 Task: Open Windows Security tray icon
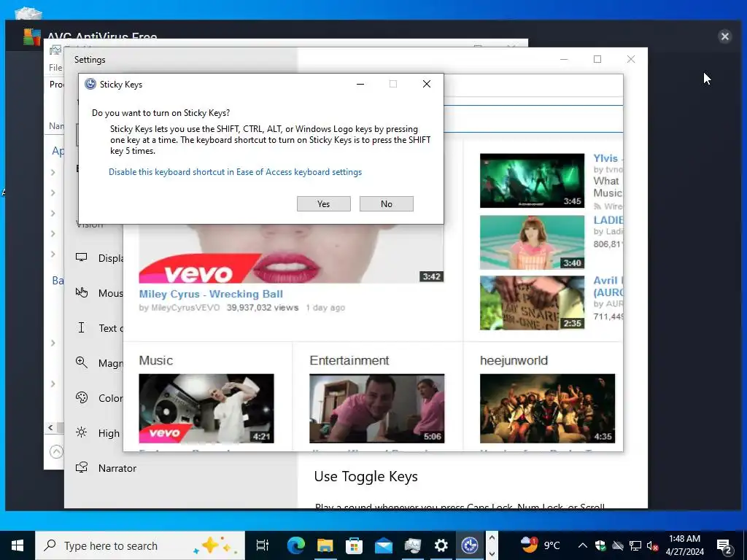pos(600,545)
